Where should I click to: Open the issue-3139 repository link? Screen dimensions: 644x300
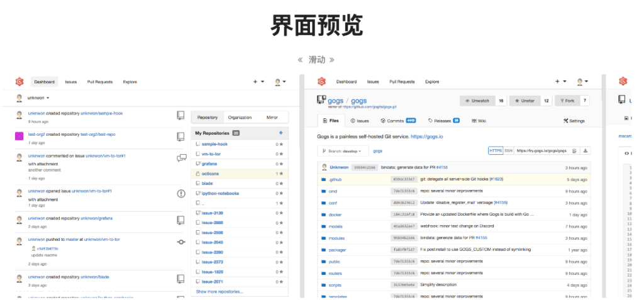(213, 213)
